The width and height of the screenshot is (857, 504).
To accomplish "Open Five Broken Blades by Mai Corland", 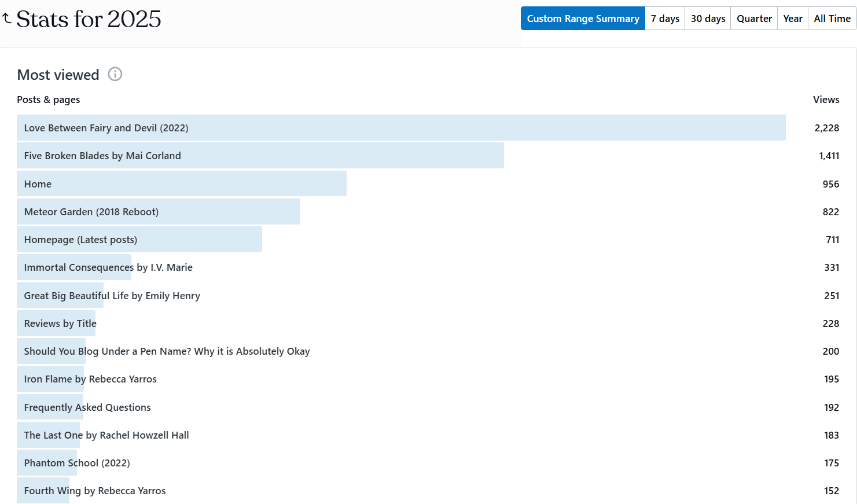I will click(x=102, y=155).
